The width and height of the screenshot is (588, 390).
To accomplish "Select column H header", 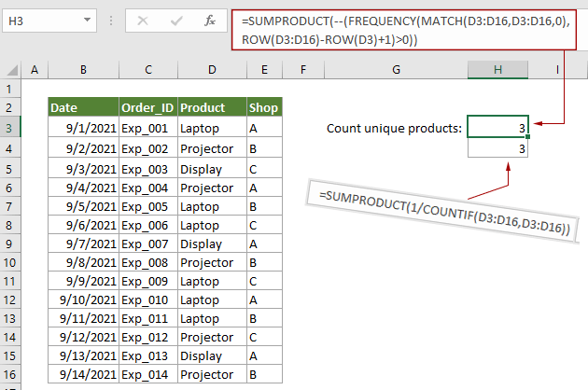I will (x=497, y=69).
